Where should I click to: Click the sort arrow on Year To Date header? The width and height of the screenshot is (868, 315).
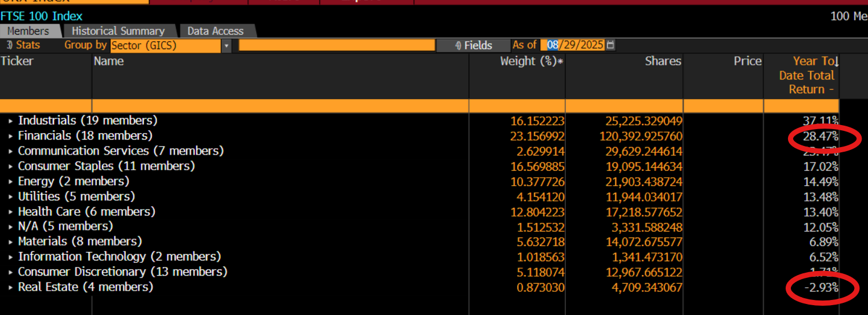836,61
